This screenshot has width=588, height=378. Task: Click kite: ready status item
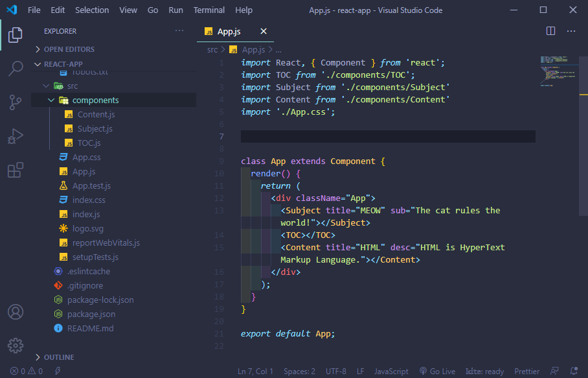[485, 372]
